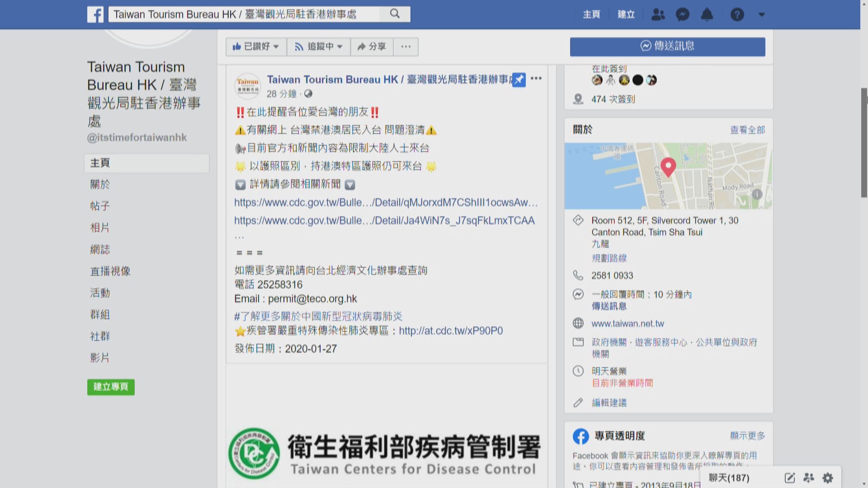Viewport: 868px width, 488px height.
Task: Open the chat settings gear at bottom right
Action: click(828, 478)
